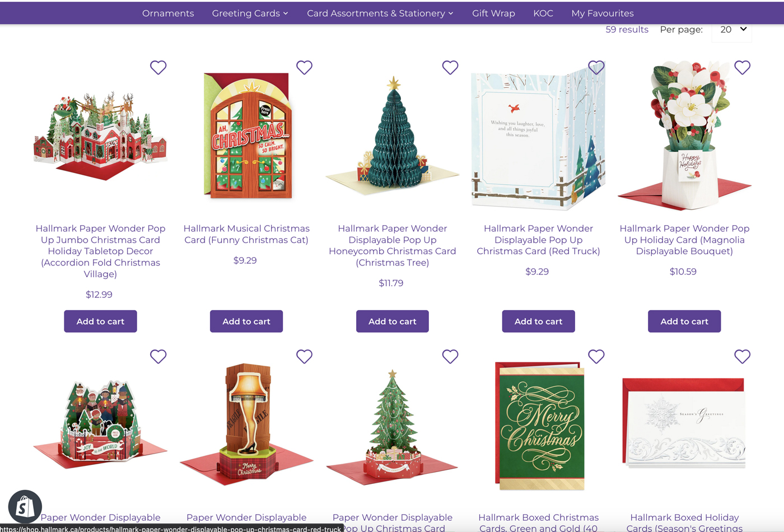Screen dimensions: 784x532
Task: Open the Per page dropdown
Action: 732,30
